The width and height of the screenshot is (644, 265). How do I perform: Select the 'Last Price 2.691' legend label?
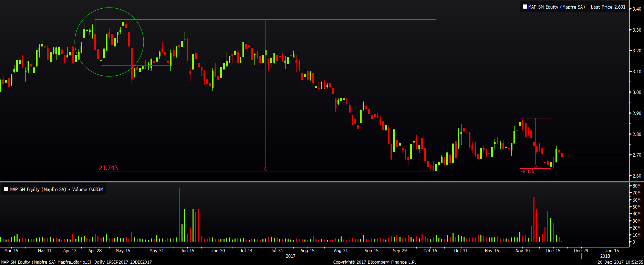click(x=608, y=7)
